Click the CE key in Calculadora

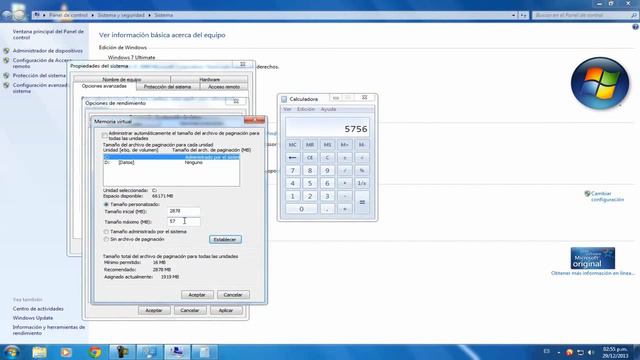pos(310,158)
